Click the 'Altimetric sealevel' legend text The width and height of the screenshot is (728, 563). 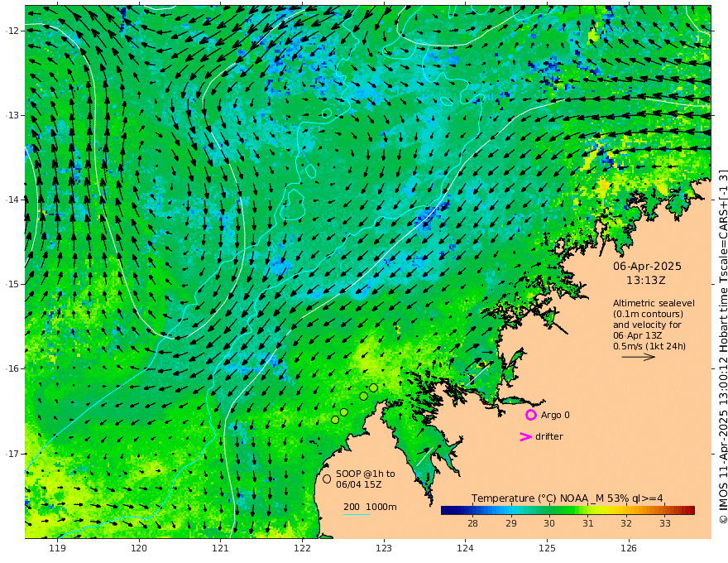[x=654, y=303]
